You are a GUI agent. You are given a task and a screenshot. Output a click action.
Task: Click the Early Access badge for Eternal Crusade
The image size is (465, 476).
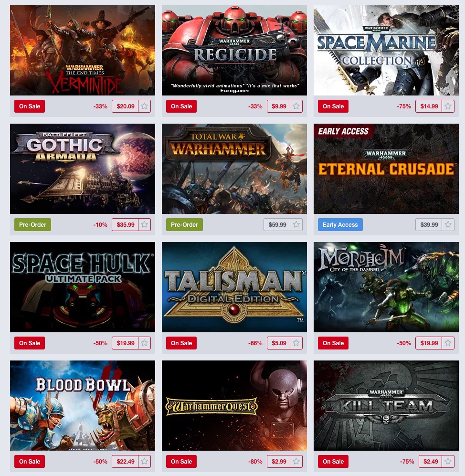pos(340,225)
